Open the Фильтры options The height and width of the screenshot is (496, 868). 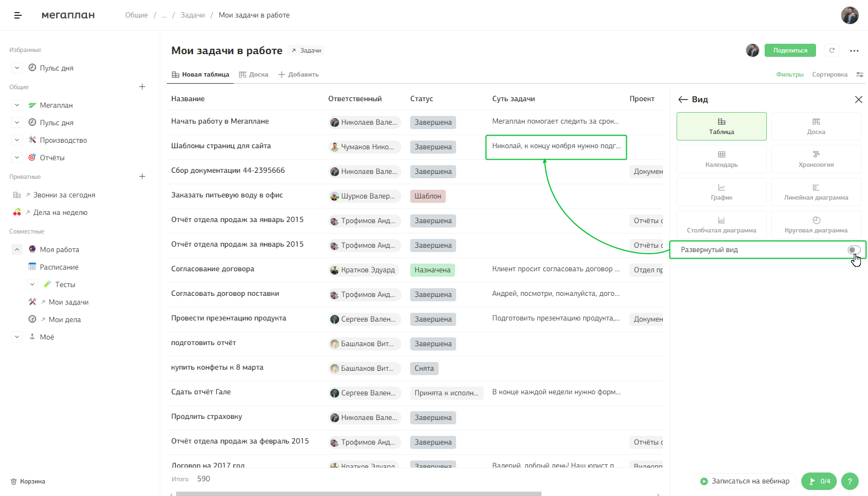click(x=790, y=74)
